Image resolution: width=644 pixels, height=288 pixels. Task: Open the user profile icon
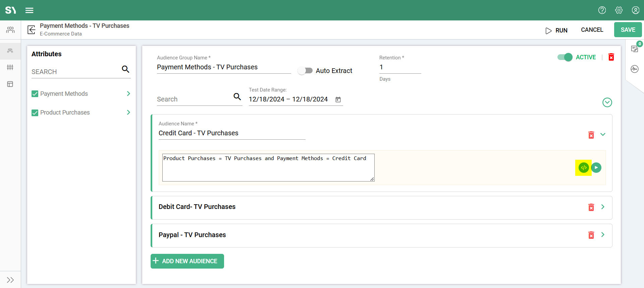click(635, 10)
